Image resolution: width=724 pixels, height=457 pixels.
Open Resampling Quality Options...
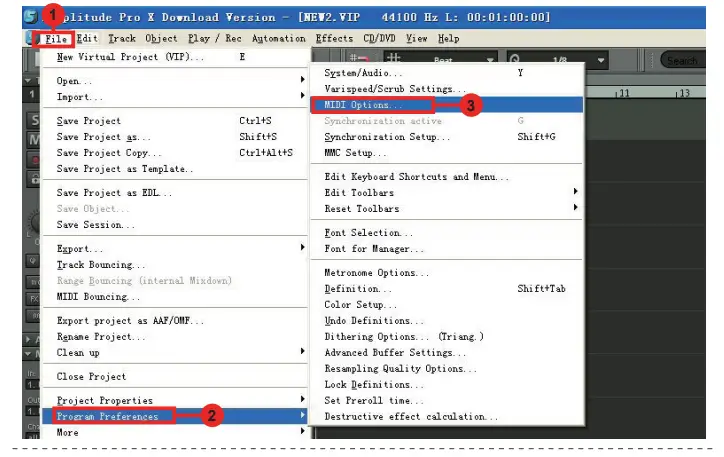447,369
